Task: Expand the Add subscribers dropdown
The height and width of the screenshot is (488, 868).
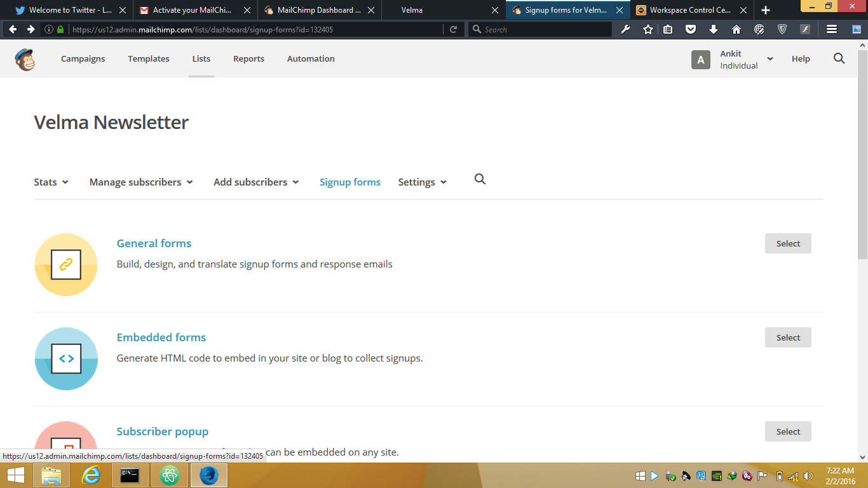Action: point(256,182)
